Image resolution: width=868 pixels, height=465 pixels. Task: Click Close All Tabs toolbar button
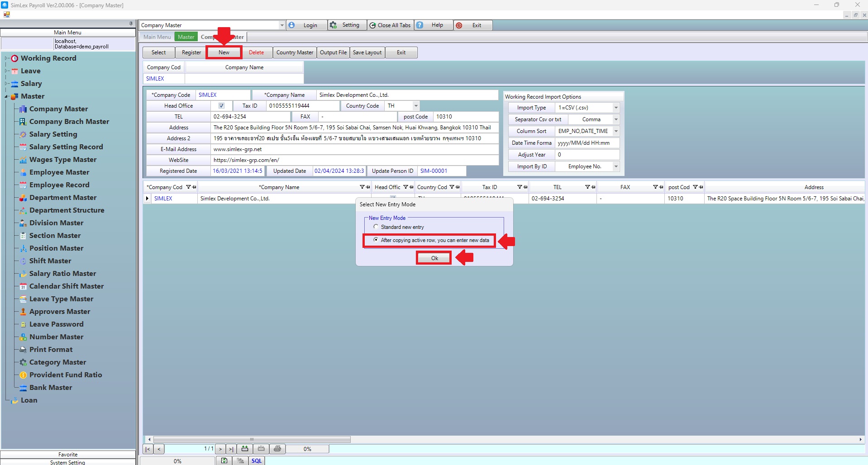tap(390, 25)
